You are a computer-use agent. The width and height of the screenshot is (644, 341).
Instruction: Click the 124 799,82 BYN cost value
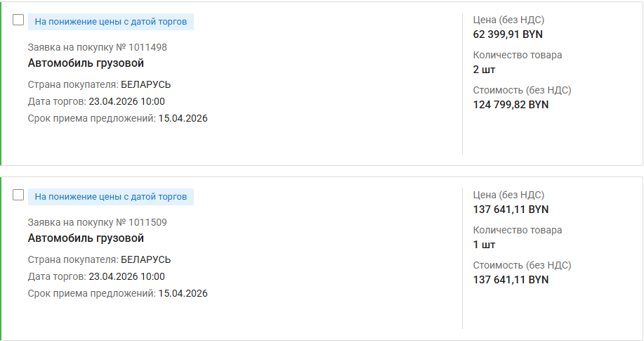click(511, 105)
